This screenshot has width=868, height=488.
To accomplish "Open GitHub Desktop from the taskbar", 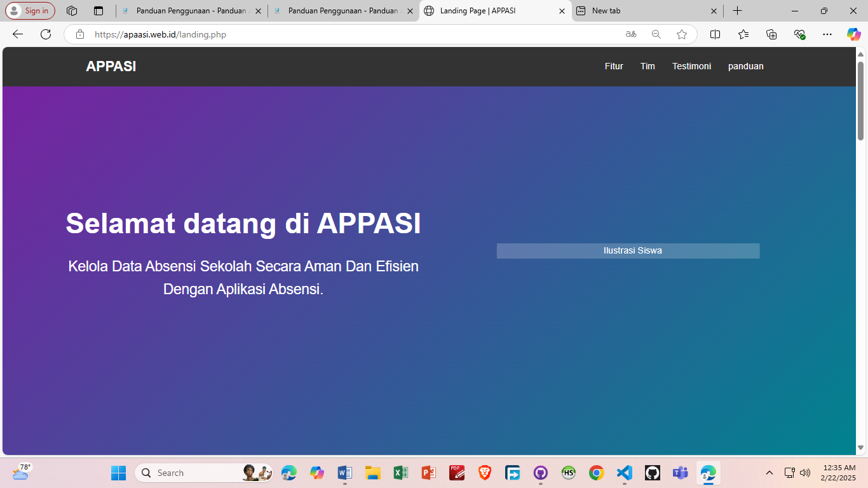I will point(652,473).
